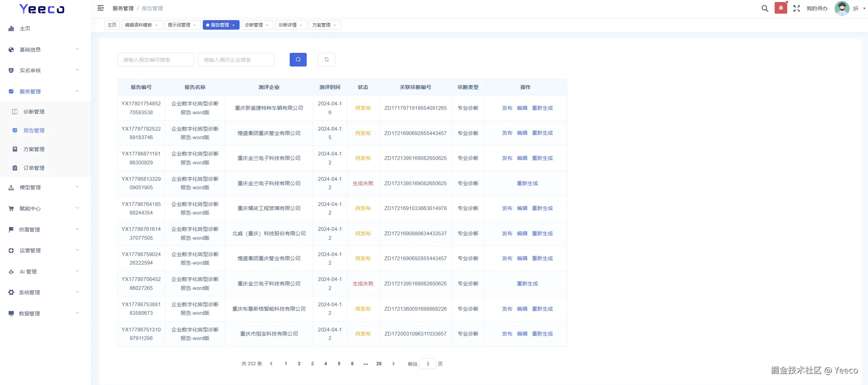Viewport: 868px width, 385px height.
Task: Close the 报告管理 tab with x
Action: tap(233, 25)
